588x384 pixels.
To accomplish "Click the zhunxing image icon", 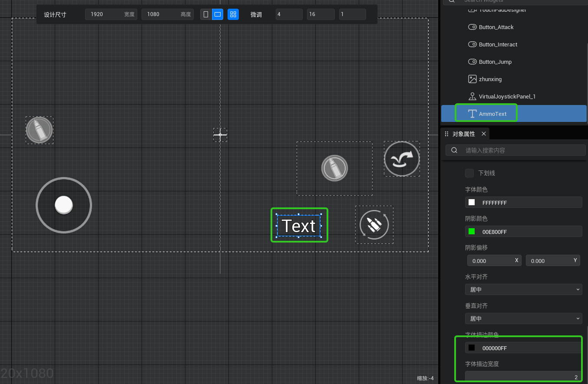I will click(x=472, y=79).
